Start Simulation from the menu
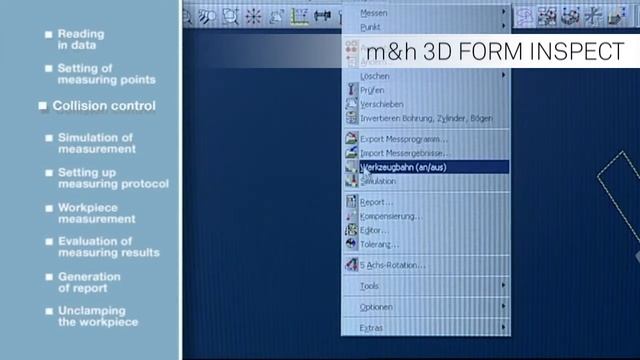This screenshot has width=640, height=360. [426, 181]
